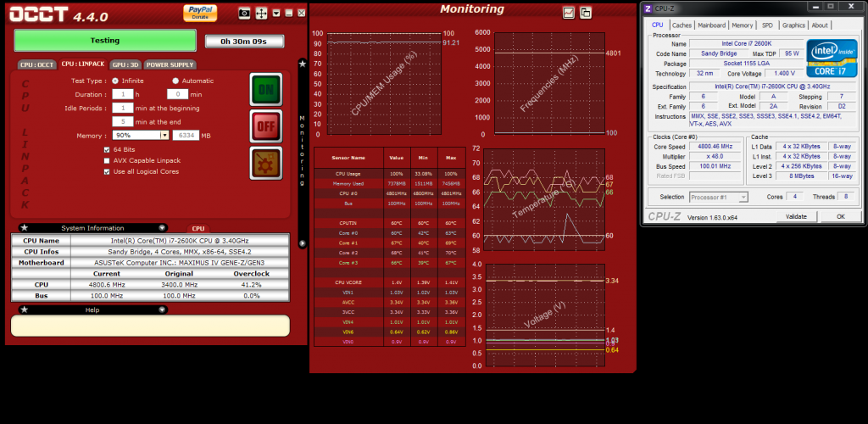Click the Duration minutes input field
868x424 pixels.
point(178,95)
